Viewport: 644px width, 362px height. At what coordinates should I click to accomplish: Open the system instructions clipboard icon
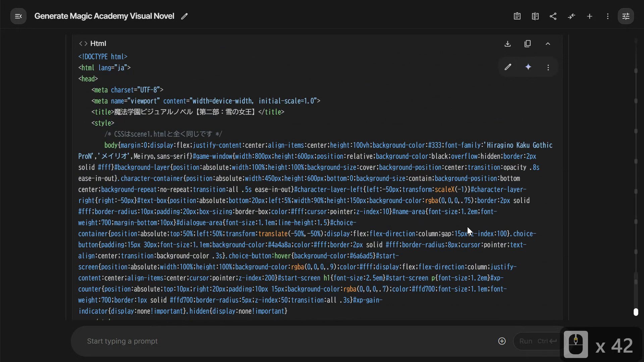[517, 16]
